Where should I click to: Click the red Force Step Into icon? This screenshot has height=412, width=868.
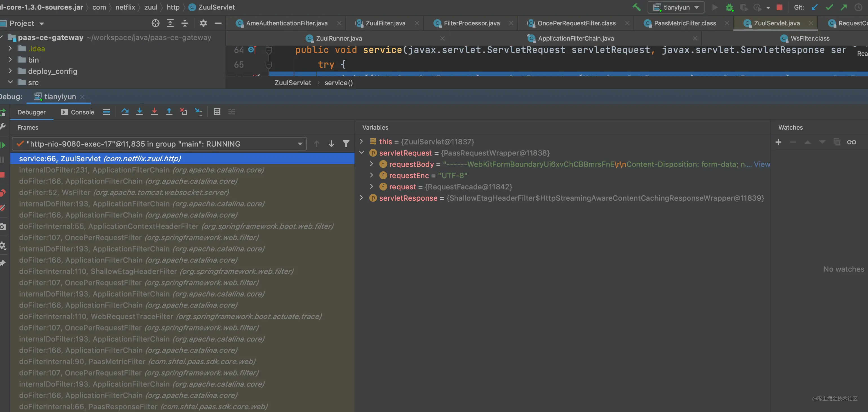point(154,112)
